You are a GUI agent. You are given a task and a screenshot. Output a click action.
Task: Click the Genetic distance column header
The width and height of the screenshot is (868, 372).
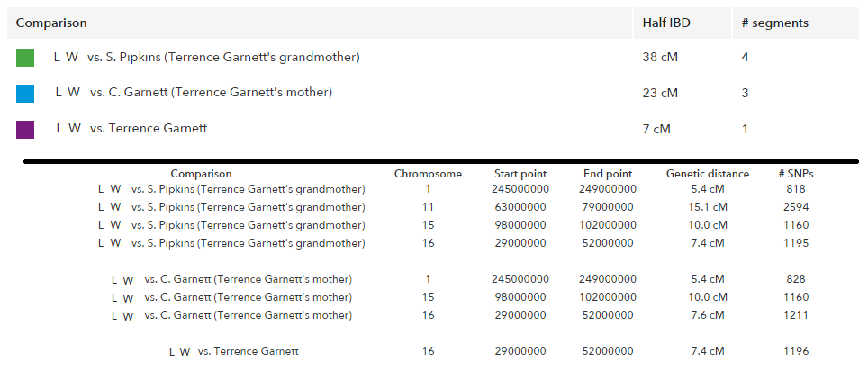(708, 174)
